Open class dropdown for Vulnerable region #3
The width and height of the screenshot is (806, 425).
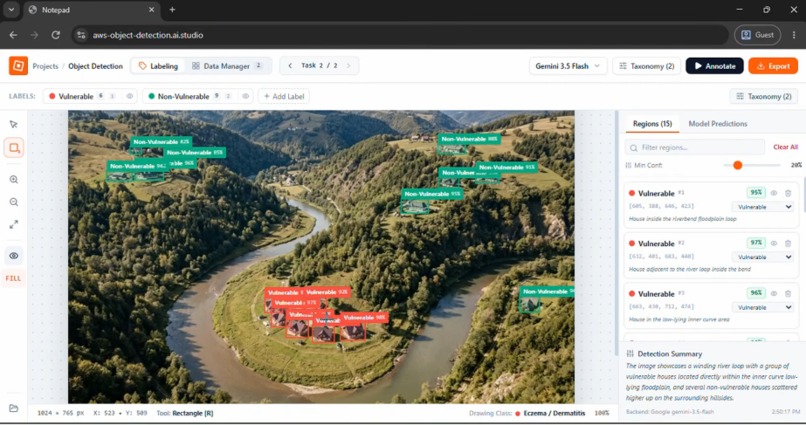[763, 307]
